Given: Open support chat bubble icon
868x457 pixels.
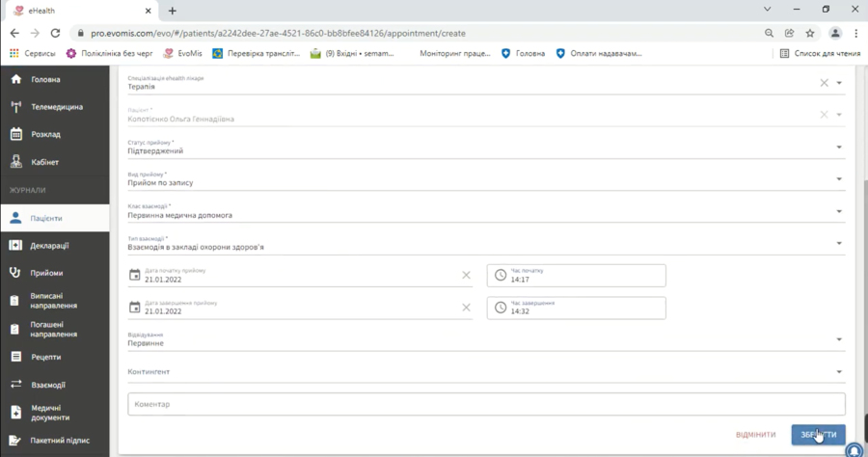Looking at the screenshot, I should tap(854, 450).
